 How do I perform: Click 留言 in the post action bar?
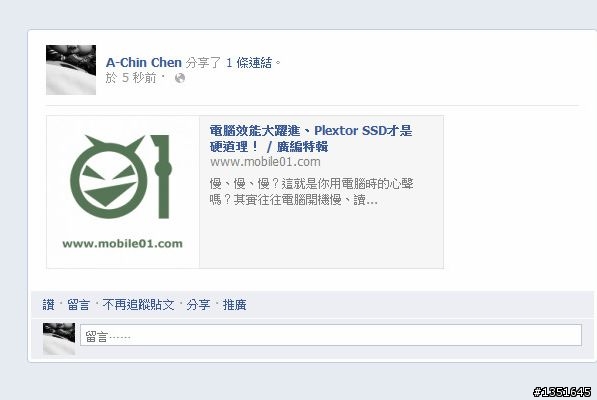click(x=78, y=304)
